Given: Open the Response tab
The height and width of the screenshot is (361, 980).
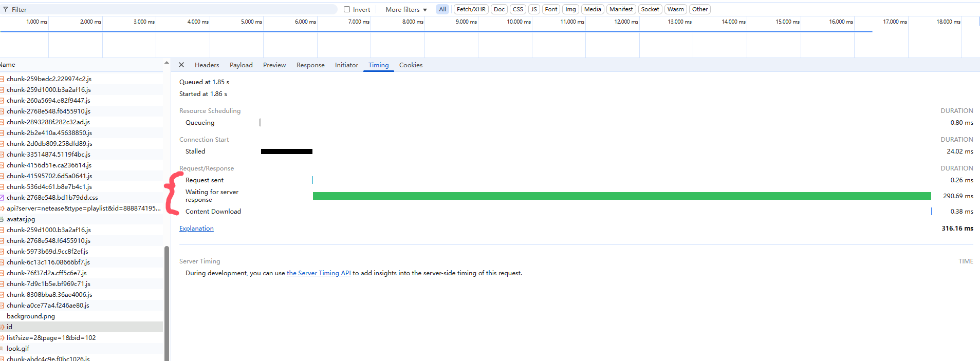Looking at the screenshot, I should [310, 65].
